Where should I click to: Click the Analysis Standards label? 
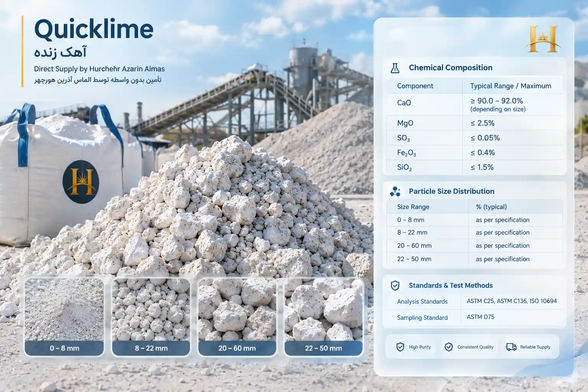(422, 302)
